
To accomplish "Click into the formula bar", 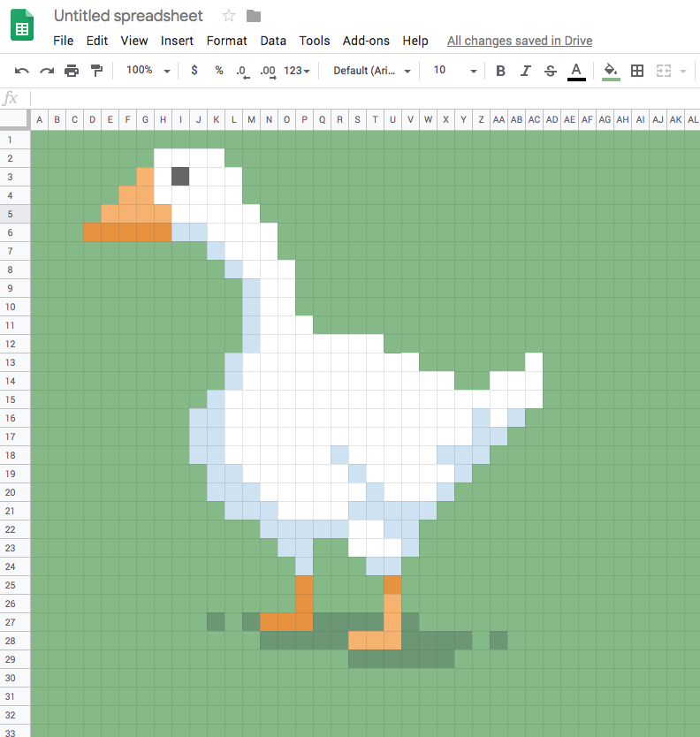I will coord(365,98).
